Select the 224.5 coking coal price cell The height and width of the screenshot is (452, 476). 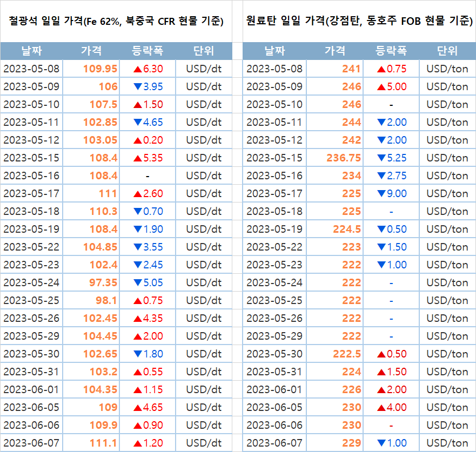(x=347, y=229)
